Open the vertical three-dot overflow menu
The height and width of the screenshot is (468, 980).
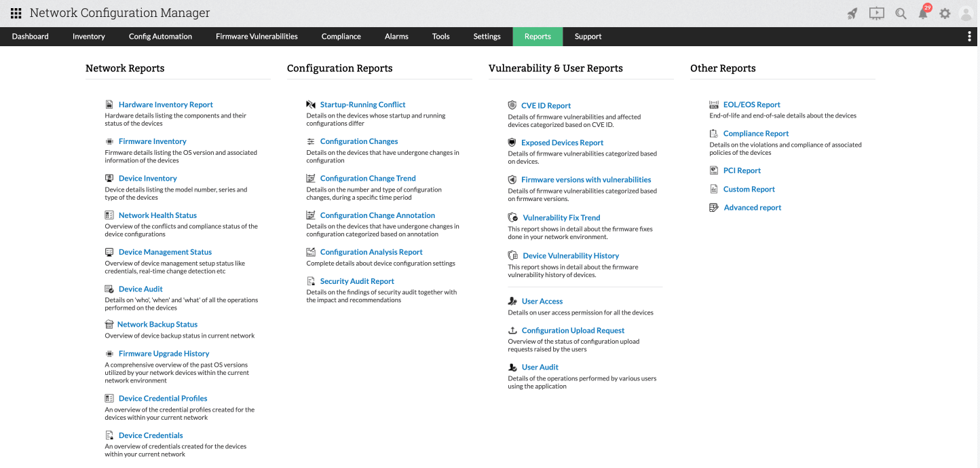click(x=970, y=36)
